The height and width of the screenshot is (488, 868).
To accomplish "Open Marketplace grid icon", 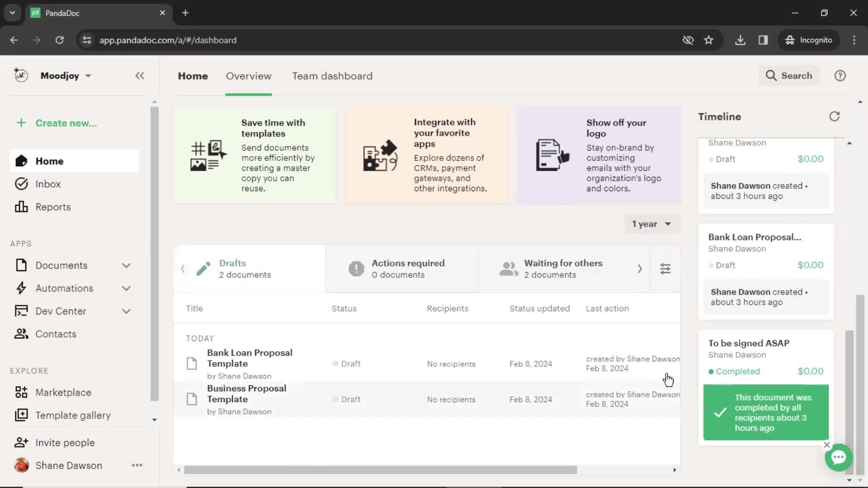I will click(x=21, y=392).
